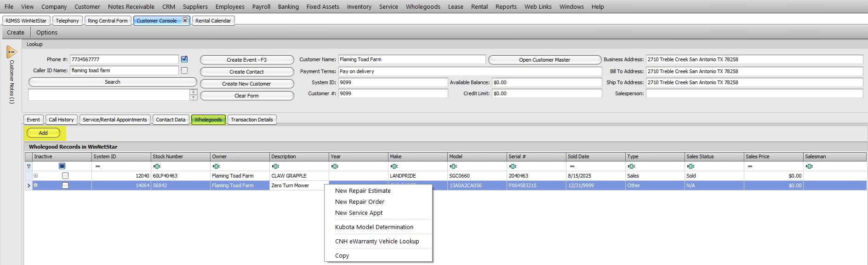Switch to Telephony tab
Screen dimensions: 868x265
pos(67,21)
